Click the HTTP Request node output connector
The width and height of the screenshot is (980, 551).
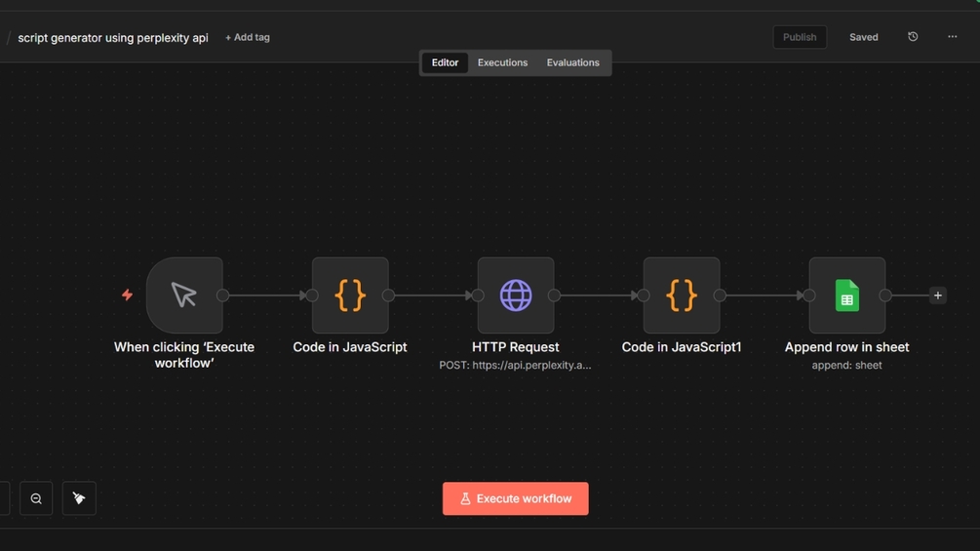(554, 295)
